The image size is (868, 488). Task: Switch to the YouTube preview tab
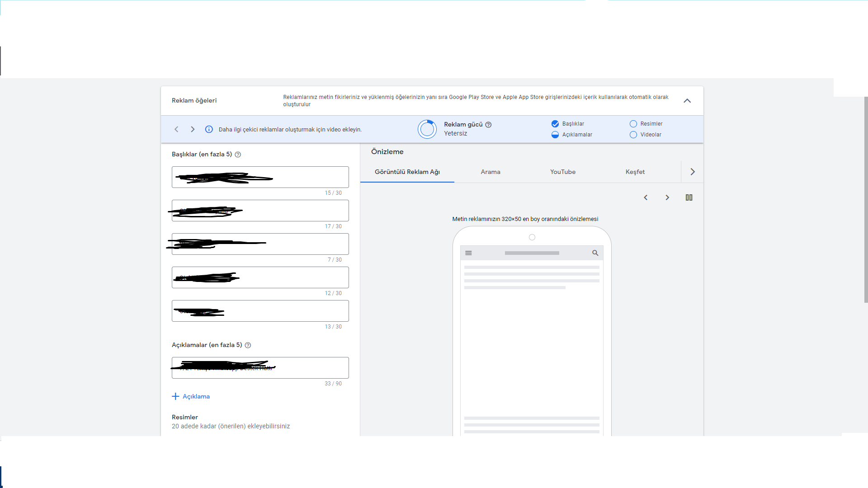coord(563,172)
